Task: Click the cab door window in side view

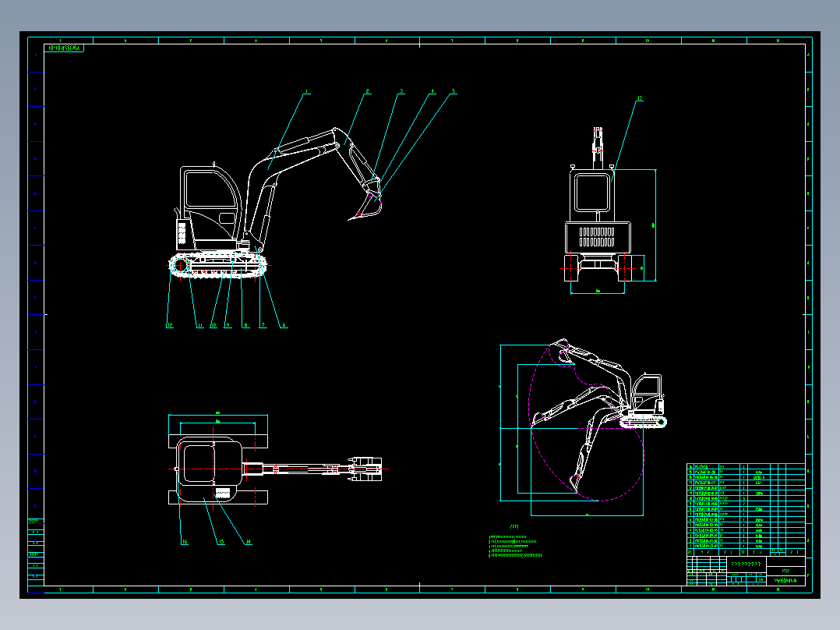Action: click(x=210, y=188)
